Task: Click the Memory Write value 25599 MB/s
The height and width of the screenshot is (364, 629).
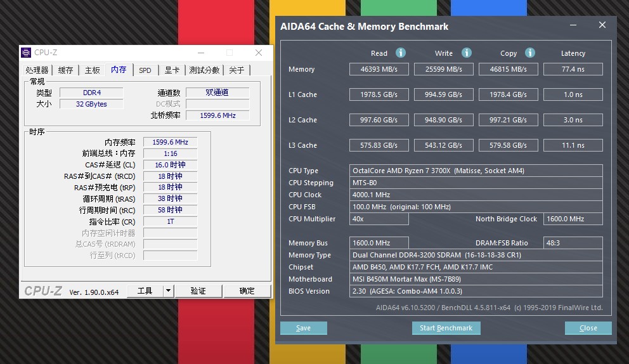Action: 444,69
